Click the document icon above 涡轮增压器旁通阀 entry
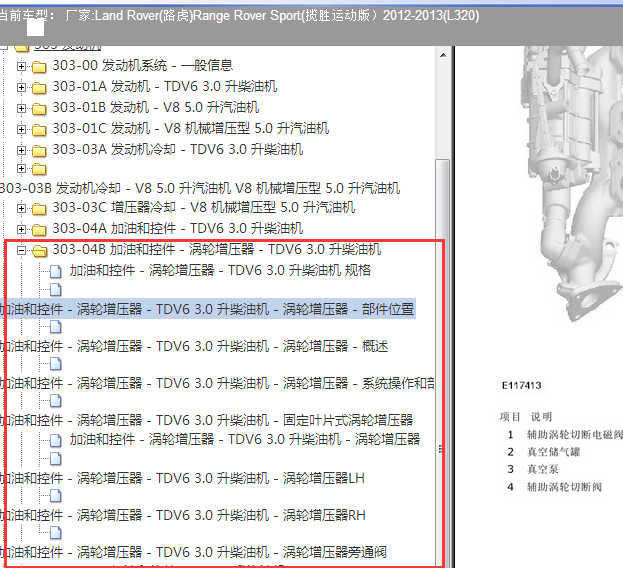Image resolution: width=623 pixels, height=568 pixels. point(56,532)
